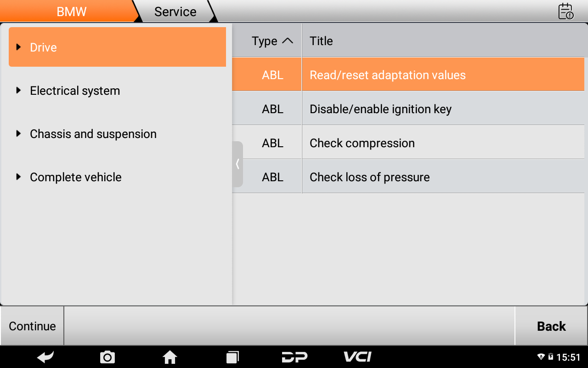
Task: Tap the Wi-Fi status icon
Action: [x=541, y=357]
